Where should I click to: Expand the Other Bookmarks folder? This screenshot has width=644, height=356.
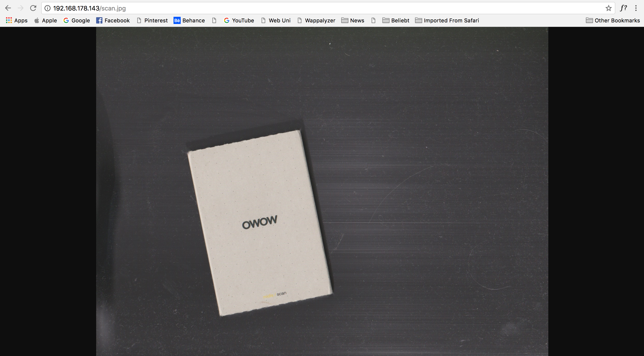pyautogui.click(x=613, y=21)
